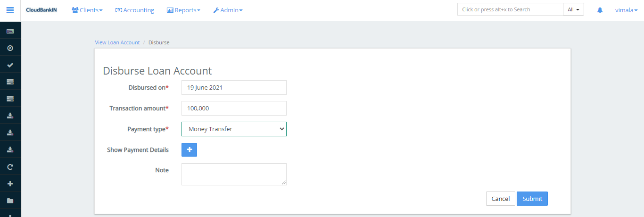Image resolution: width=644 pixels, height=217 pixels.
Task: Cancel the loan disbursement
Action: tap(500, 199)
